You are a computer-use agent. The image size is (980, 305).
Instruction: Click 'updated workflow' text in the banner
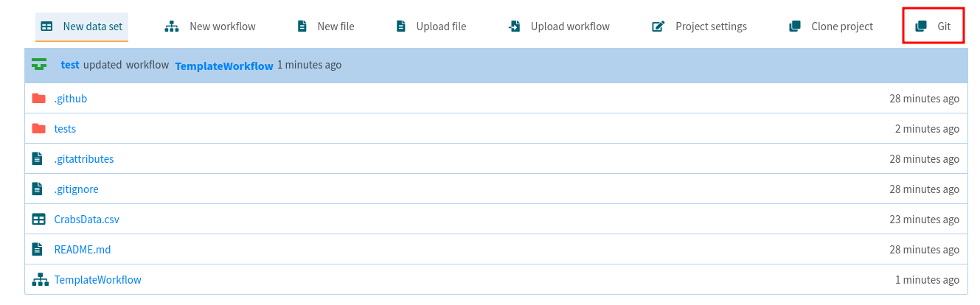(x=126, y=65)
